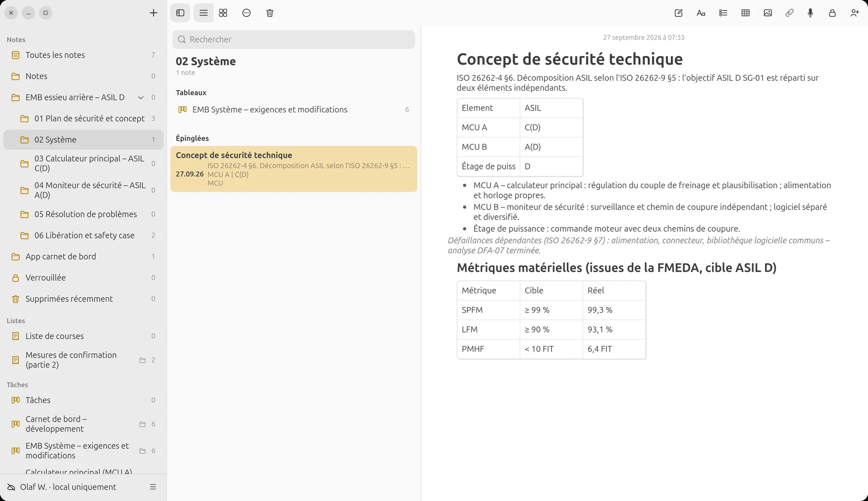Screen dimensions: 868x501
Task: Open Mesures de confirmation (partie 2) list
Action: pyautogui.click(x=83, y=360)
